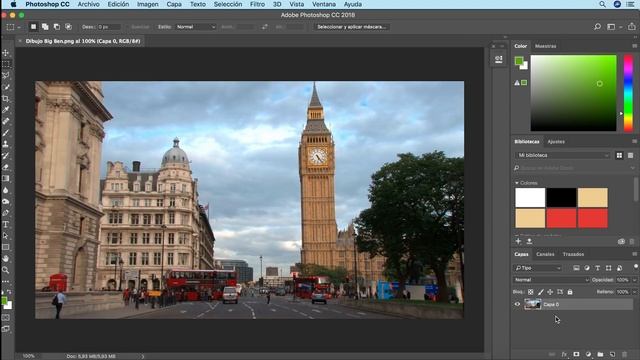Create a new layer icon

tap(612, 354)
